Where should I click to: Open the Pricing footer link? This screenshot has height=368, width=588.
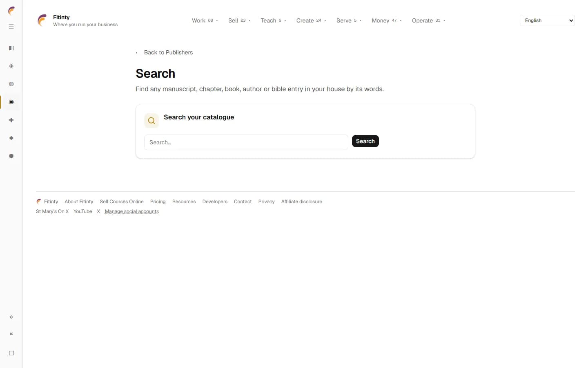pyautogui.click(x=158, y=202)
